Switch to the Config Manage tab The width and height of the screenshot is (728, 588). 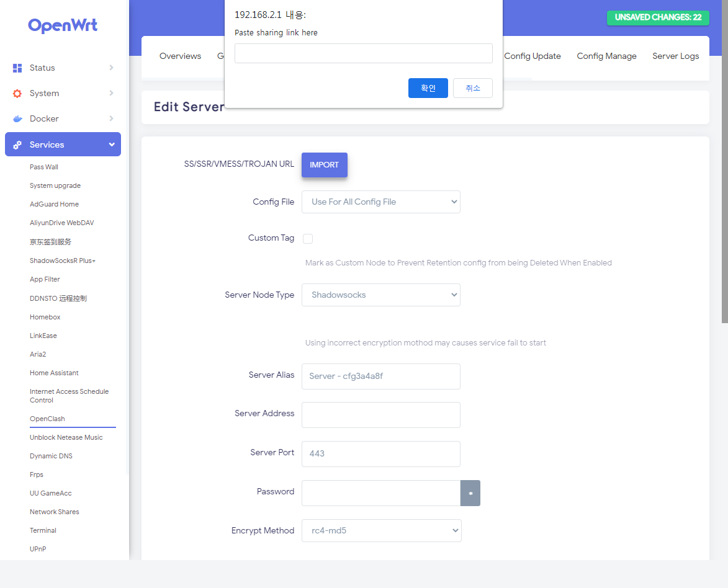tap(606, 56)
